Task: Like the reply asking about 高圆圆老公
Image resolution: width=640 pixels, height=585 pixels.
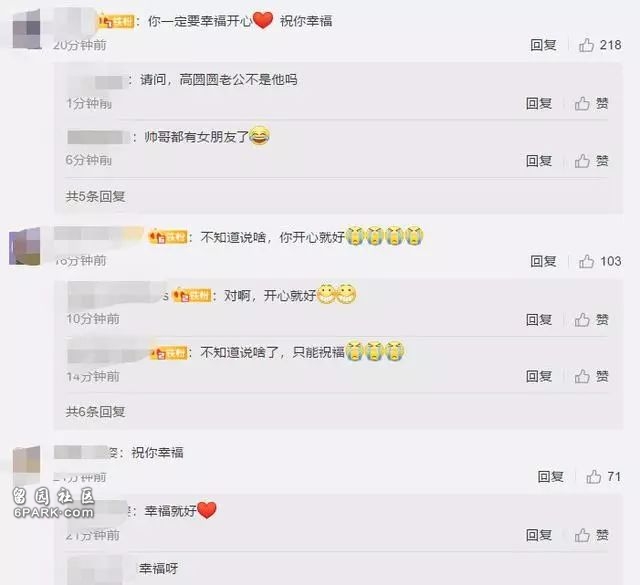Action: [x=591, y=104]
